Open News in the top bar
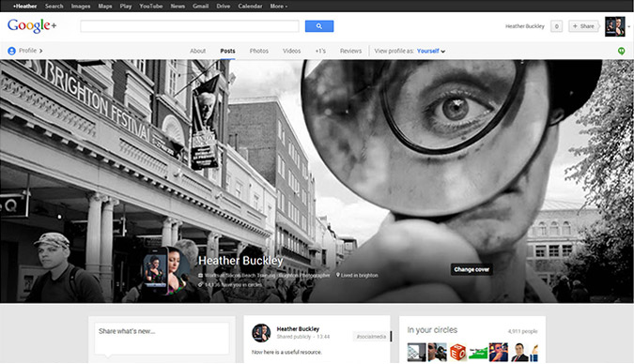634x364 pixels. click(x=178, y=6)
